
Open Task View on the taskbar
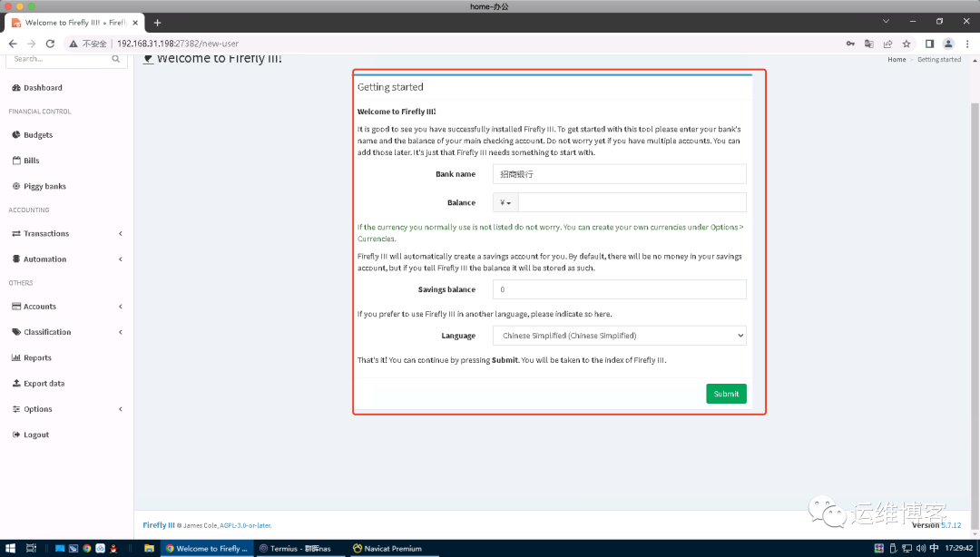click(x=31, y=548)
